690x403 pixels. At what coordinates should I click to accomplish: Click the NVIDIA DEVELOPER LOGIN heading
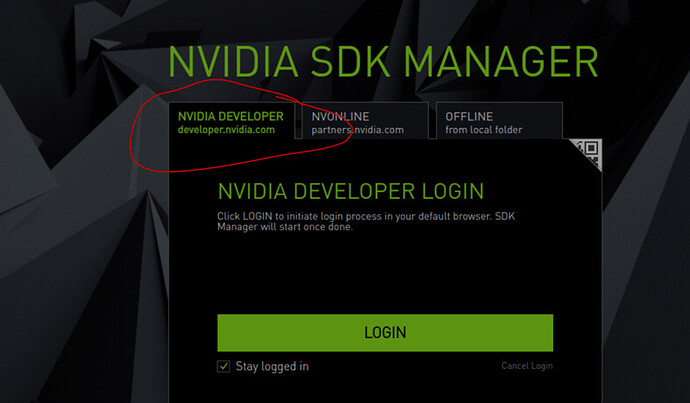coord(351,191)
